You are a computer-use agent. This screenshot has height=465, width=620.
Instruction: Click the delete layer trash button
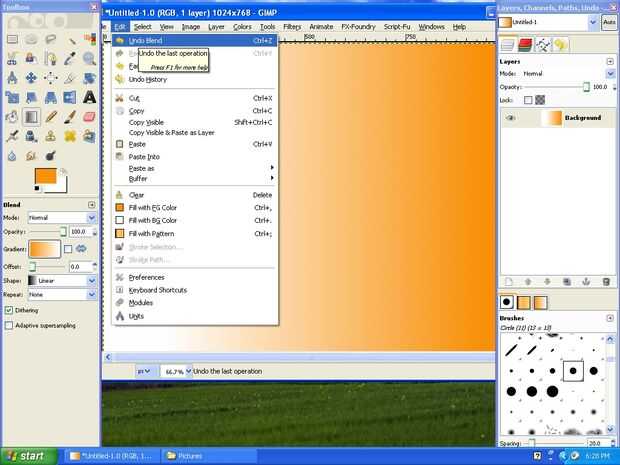point(606,282)
